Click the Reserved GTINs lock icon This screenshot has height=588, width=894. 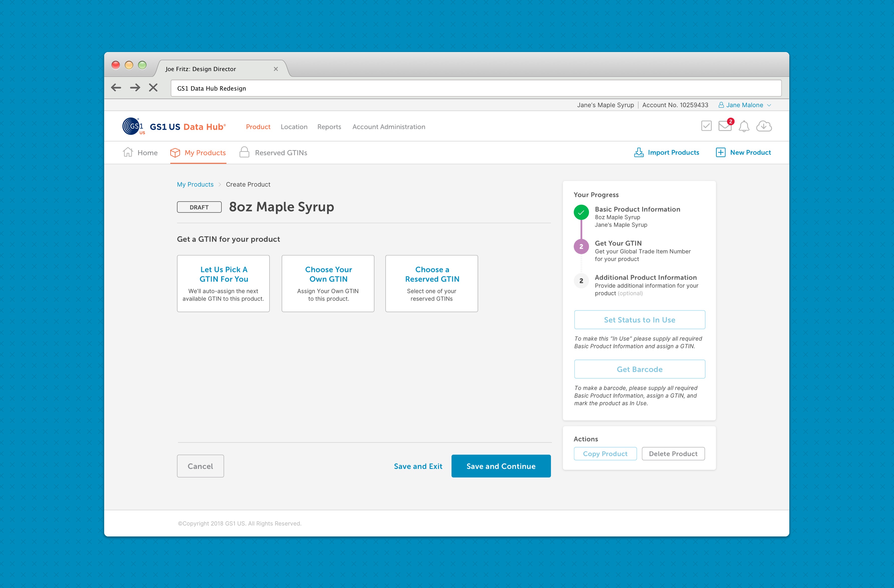[x=244, y=152]
